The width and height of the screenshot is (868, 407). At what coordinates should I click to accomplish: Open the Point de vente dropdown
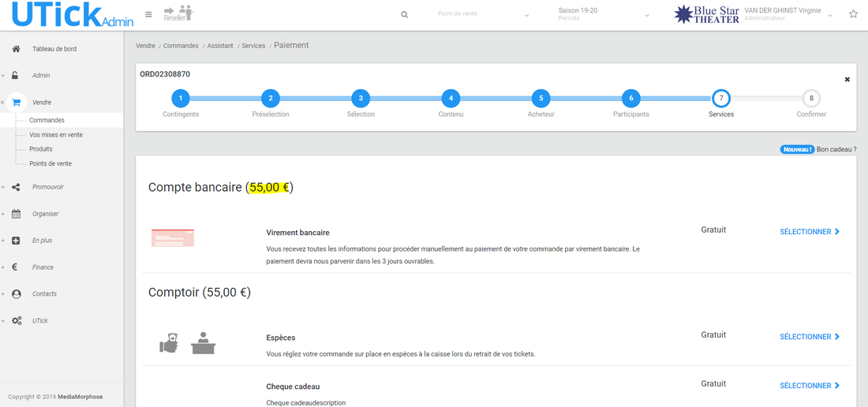(483, 15)
